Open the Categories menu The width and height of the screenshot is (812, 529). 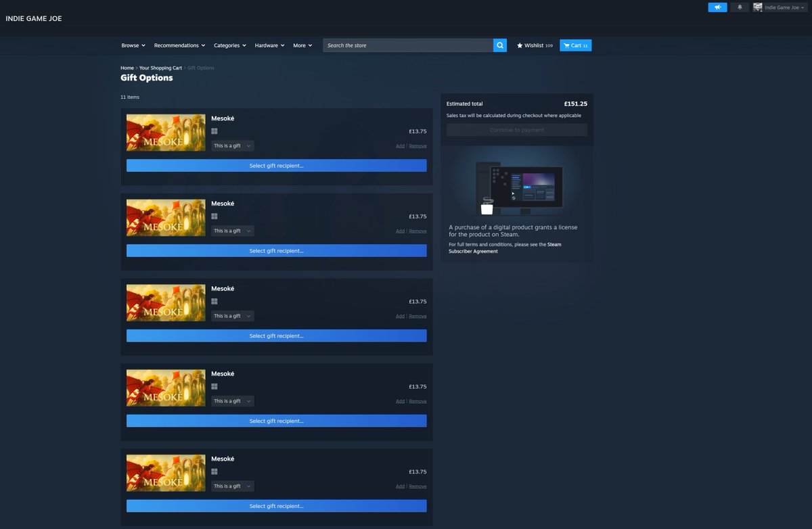pyautogui.click(x=230, y=45)
